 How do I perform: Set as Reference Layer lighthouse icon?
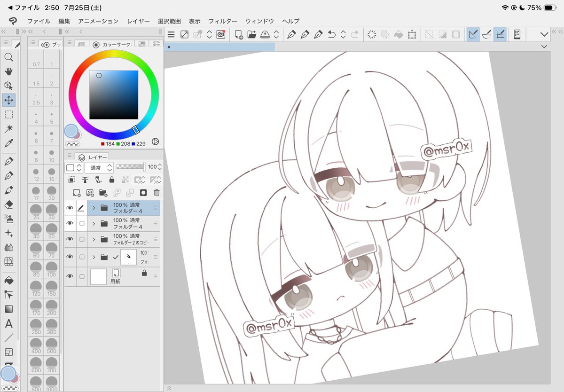pos(85,180)
